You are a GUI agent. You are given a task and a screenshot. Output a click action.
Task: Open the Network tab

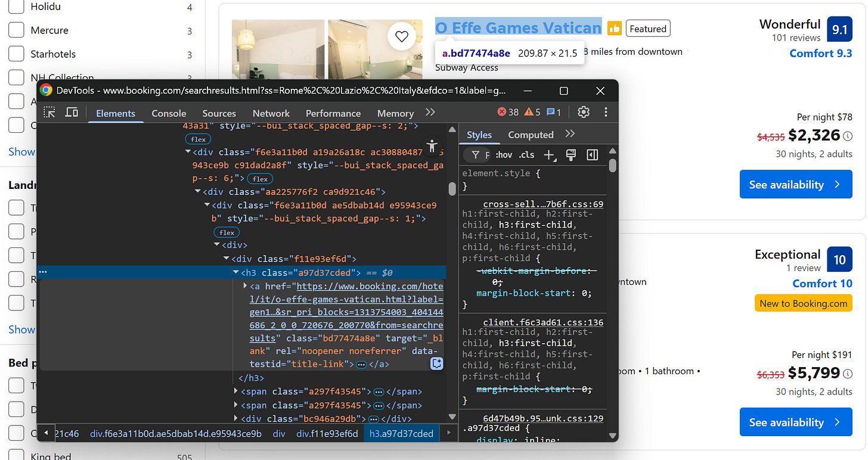click(271, 113)
